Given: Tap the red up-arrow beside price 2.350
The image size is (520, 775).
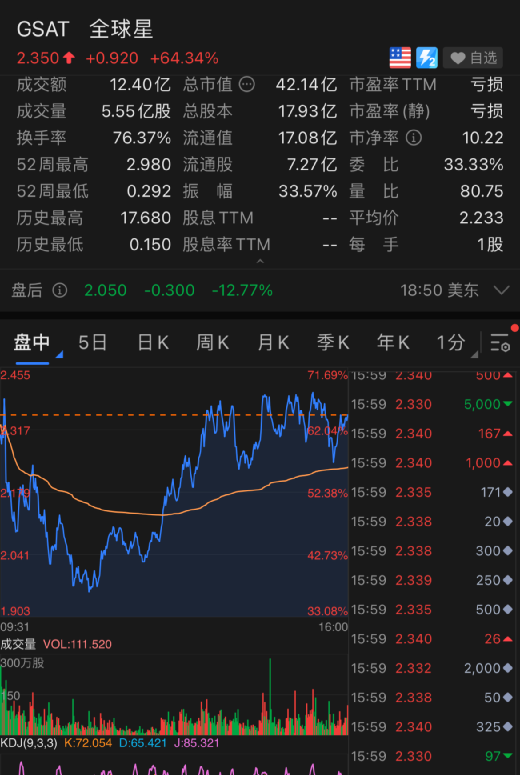Looking at the screenshot, I should (69, 58).
